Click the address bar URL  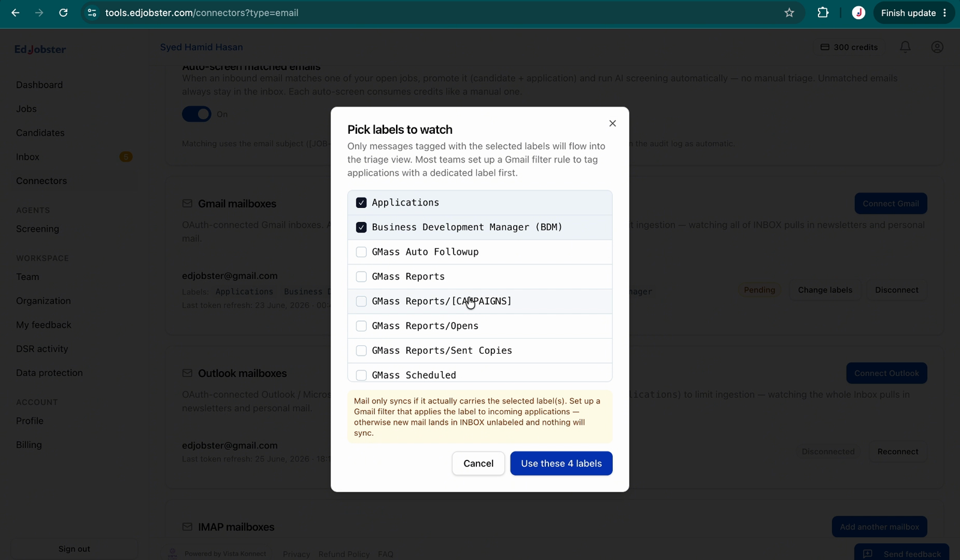(x=202, y=13)
